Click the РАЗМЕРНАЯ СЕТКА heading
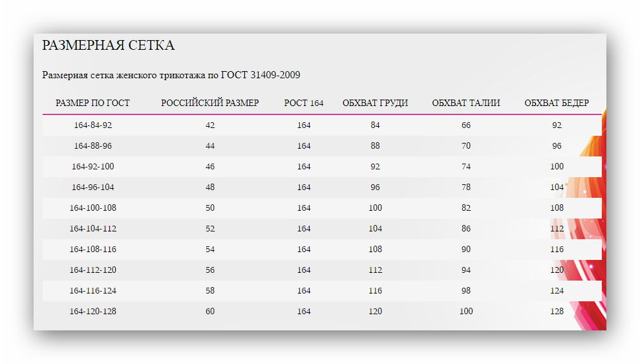The image size is (640, 364). pyautogui.click(x=108, y=45)
